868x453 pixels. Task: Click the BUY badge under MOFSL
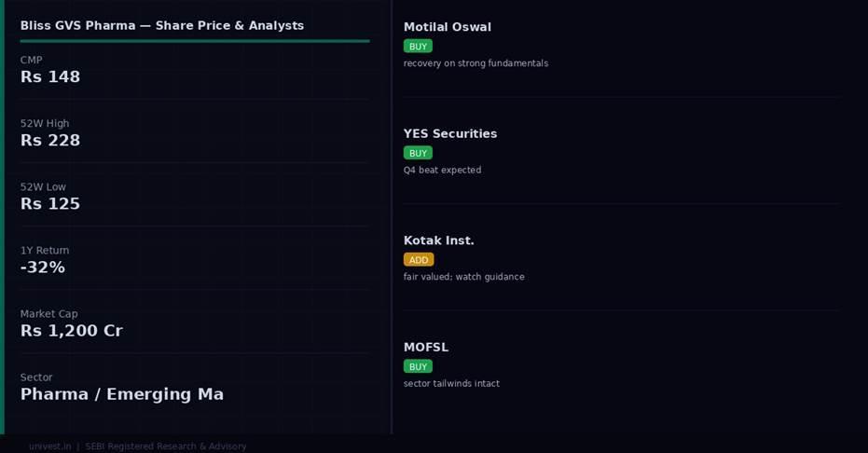(418, 366)
